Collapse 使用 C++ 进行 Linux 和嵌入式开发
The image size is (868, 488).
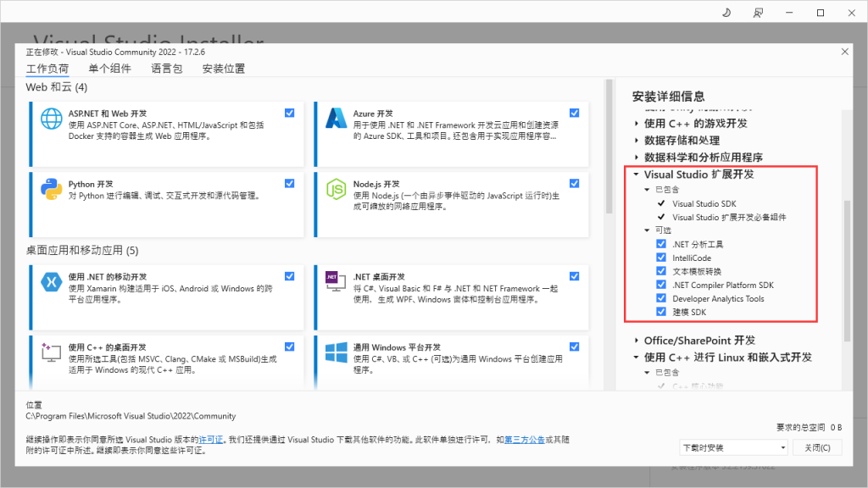click(637, 358)
